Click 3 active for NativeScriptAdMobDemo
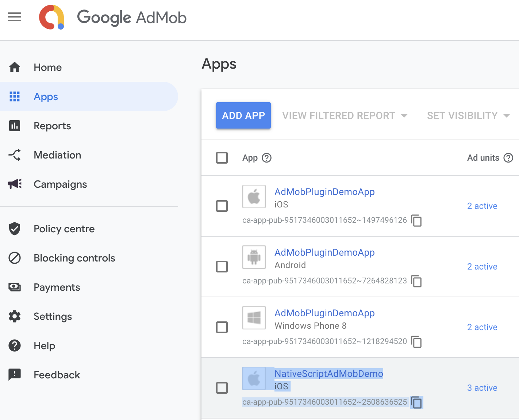This screenshot has height=420, width=519. pos(482,388)
